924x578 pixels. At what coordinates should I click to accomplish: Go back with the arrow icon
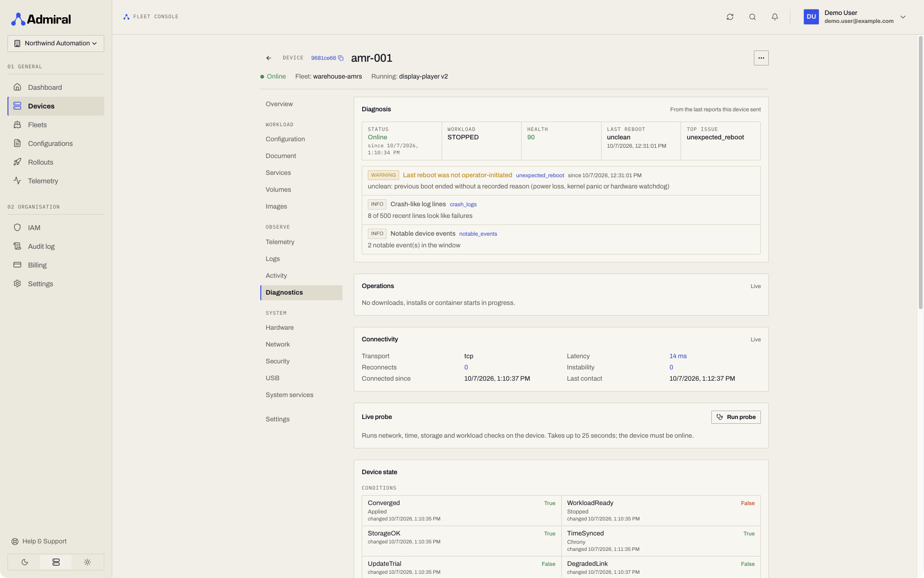click(x=268, y=58)
